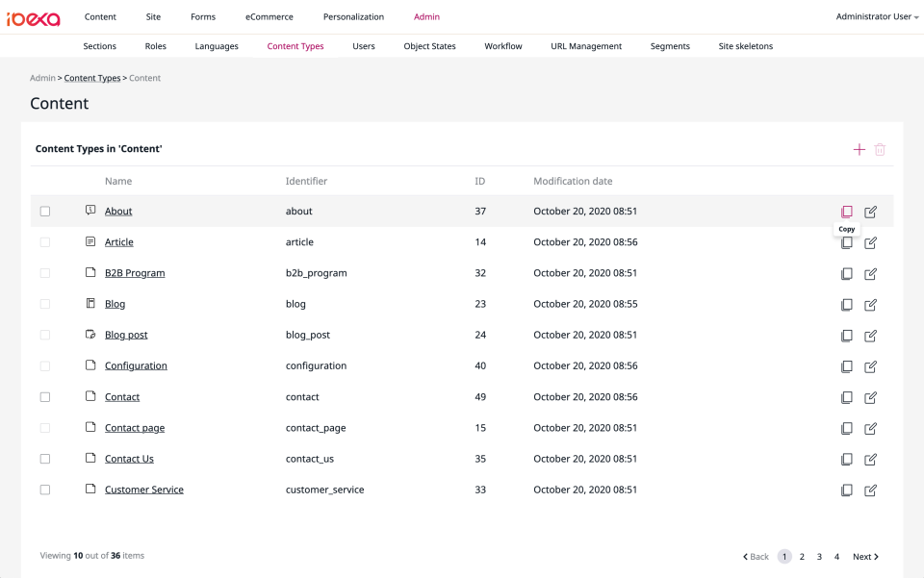Click the edit icon for Article row

tap(870, 242)
